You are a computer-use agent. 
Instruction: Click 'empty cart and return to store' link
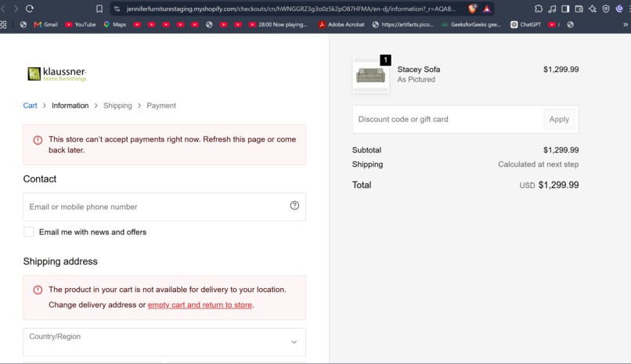[x=200, y=305]
